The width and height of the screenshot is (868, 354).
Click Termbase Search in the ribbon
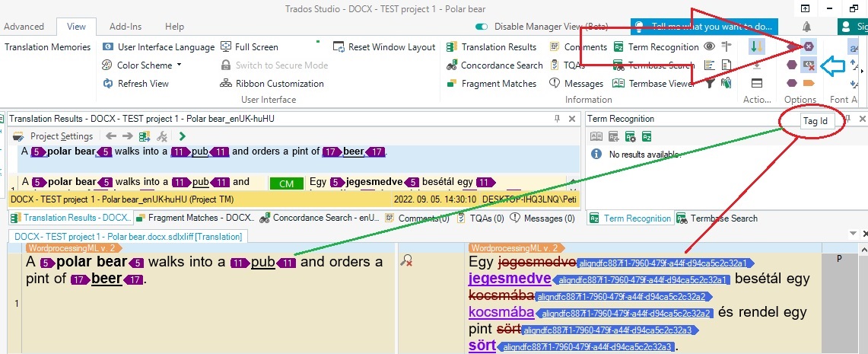653,65
